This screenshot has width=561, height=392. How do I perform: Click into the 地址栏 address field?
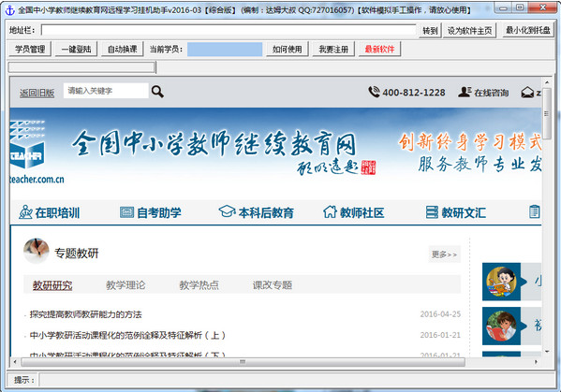click(x=229, y=30)
